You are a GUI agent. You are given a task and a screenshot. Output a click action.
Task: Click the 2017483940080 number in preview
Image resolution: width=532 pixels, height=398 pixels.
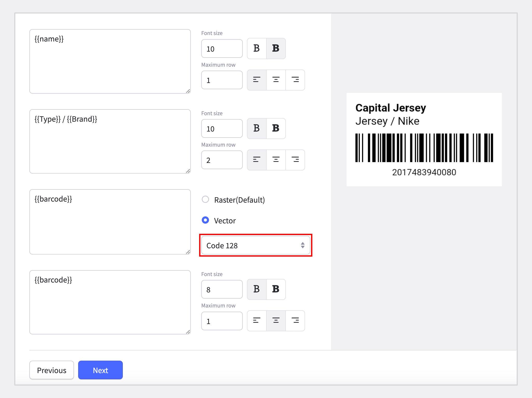pyautogui.click(x=424, y=172)
